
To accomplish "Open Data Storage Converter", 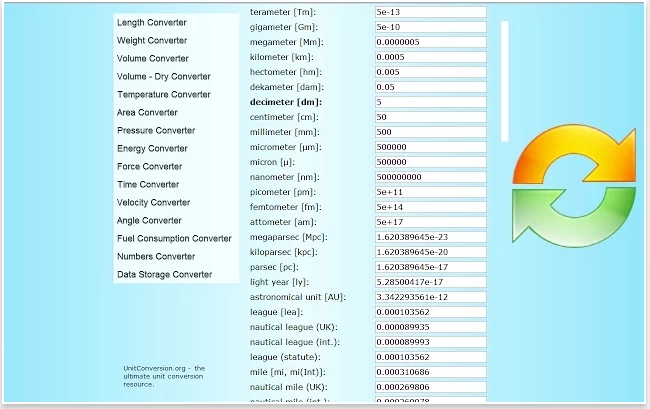I will [x=164, y=275].
